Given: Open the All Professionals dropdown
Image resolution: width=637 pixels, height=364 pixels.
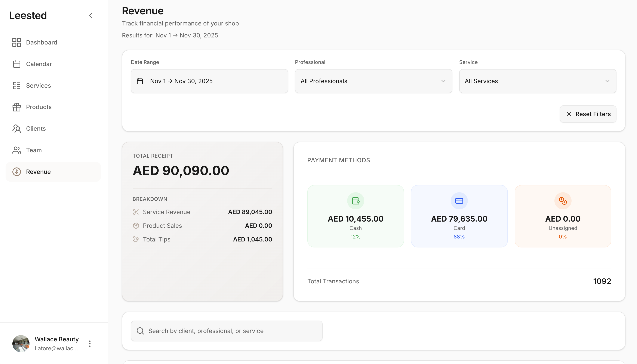Looking at the screenshot, I should [x=373, y=81].
